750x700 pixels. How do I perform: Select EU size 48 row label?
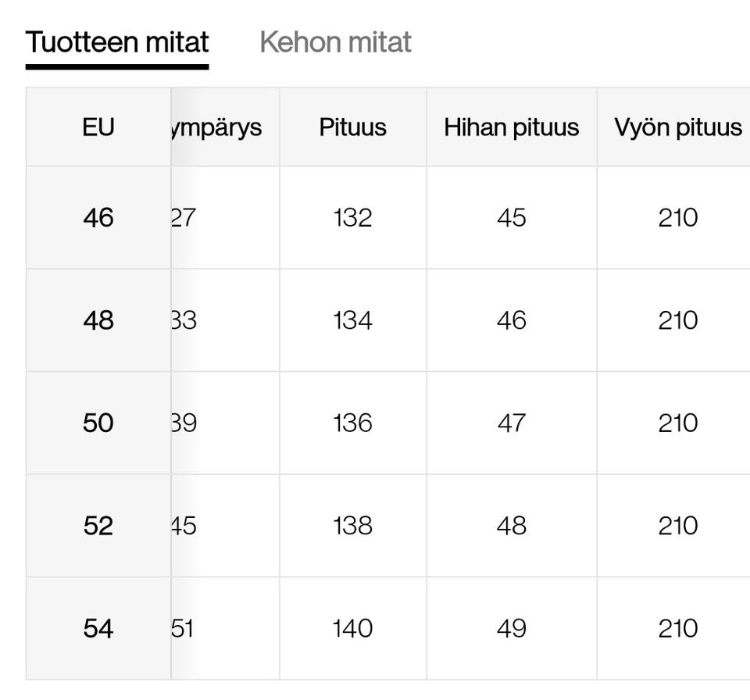[x=98, y=320]
